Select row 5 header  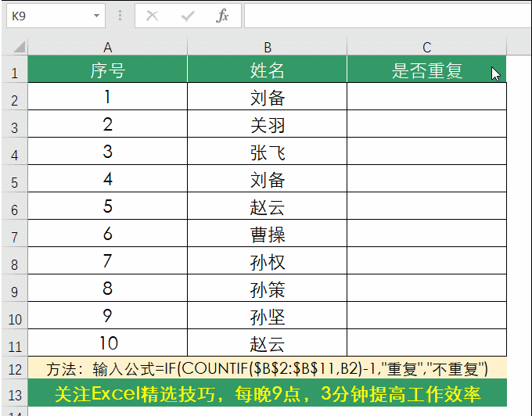(x=15, y=178)
